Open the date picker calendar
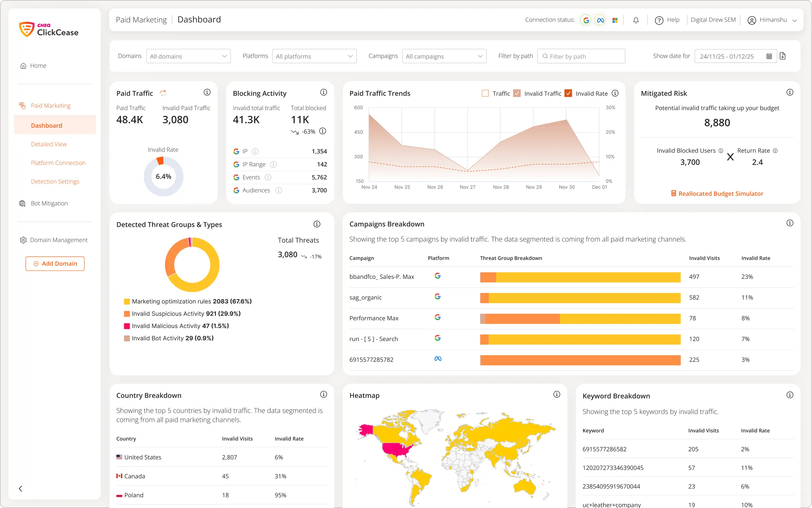The image size is (812, 508). [769, 56]
